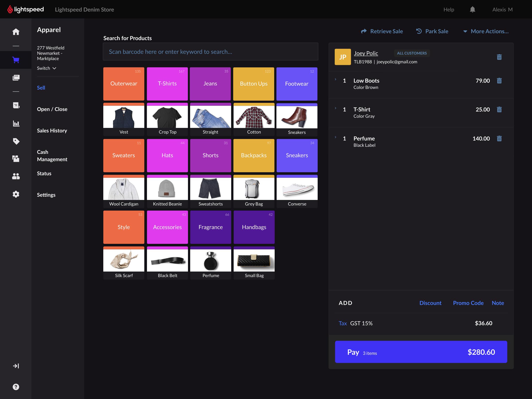The width and height of the screenshot is (532, 399).
Task: Click the product barcode search field
Action: [210, 51]
